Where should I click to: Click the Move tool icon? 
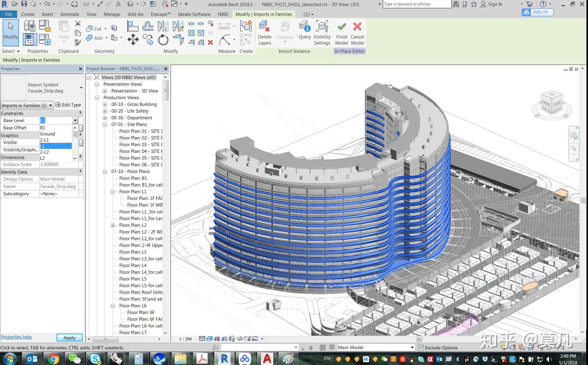click(133, 40)
